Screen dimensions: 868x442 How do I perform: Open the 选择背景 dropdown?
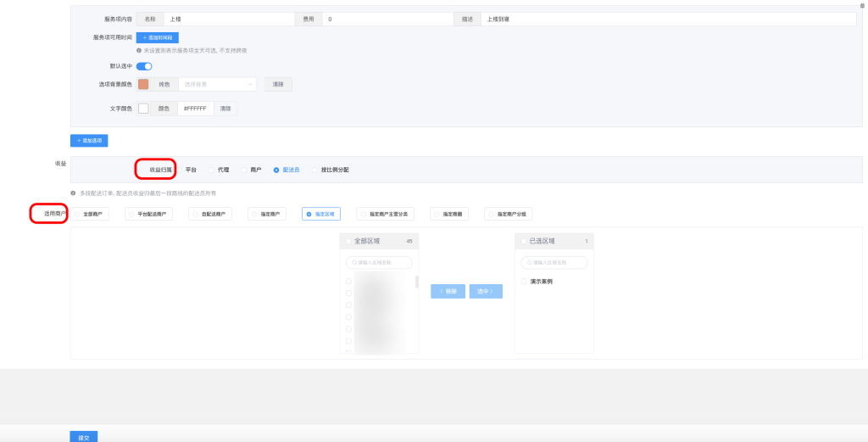(217, 84)
